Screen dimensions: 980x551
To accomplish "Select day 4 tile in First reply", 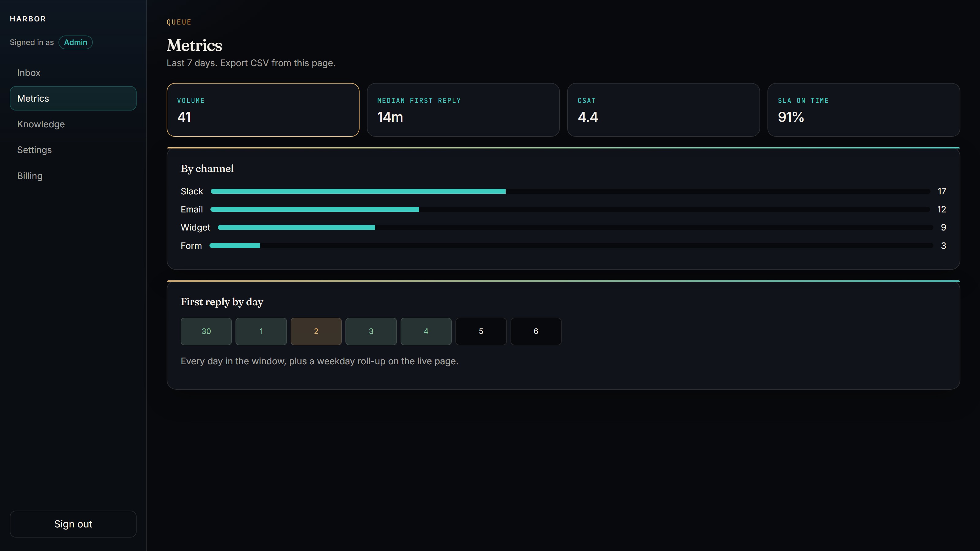I will (426, 331).
